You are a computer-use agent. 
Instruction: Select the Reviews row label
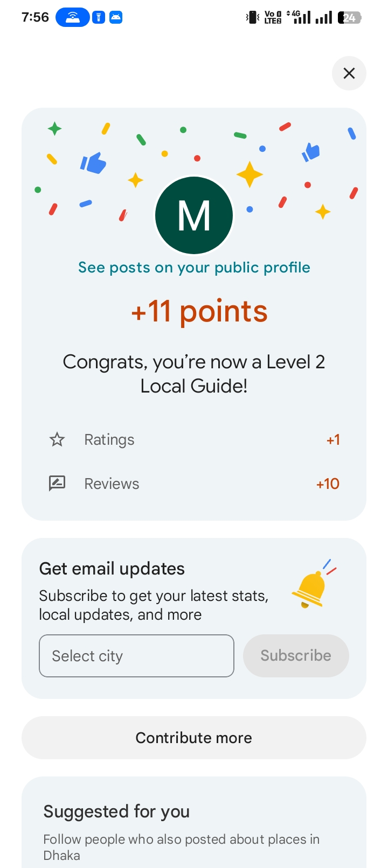tap(112, 484)
